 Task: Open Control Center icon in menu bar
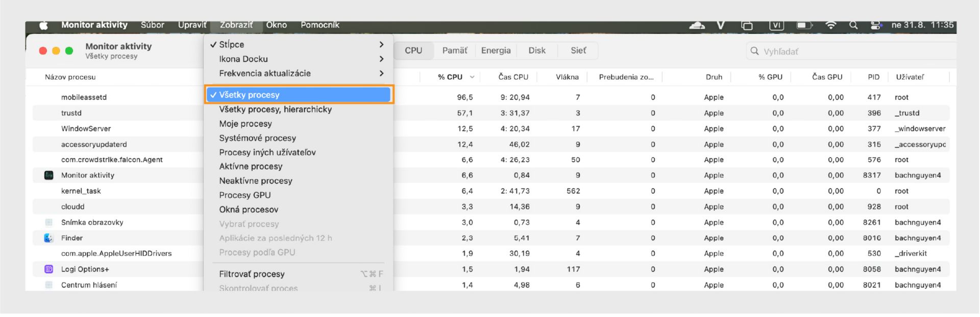pyautogui.click(x=876, y=25)
